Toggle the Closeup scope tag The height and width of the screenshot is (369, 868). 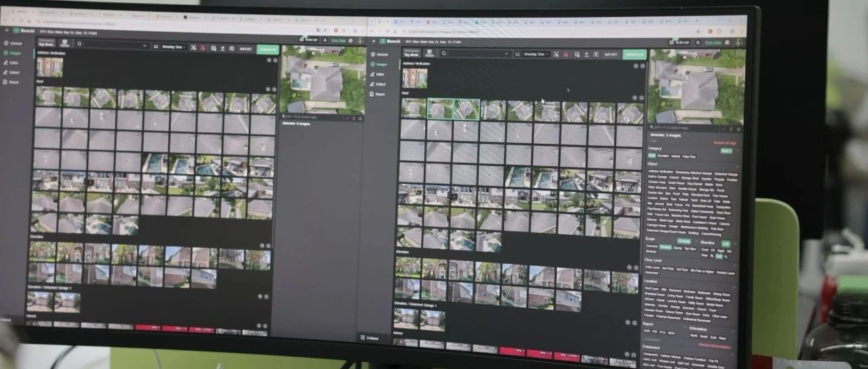665,248
